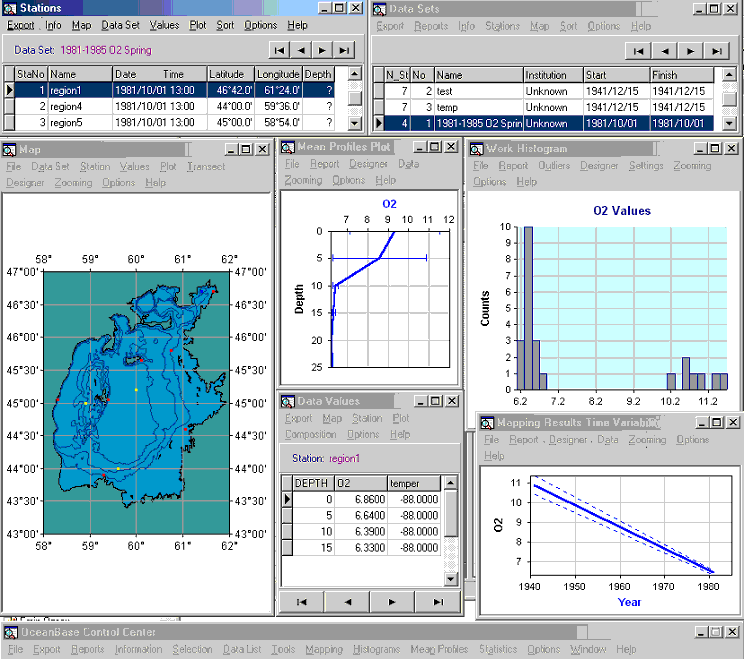Open Reports menu in Data Sets window
The height and width of the screenshot is (661, 744).
tap(431, 27)
